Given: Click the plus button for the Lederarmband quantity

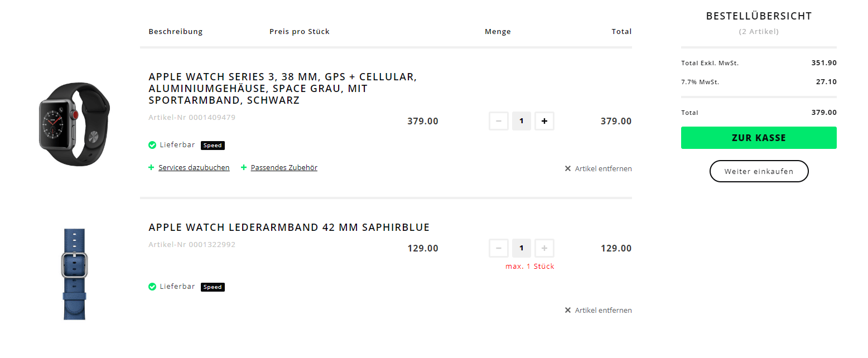Looking at the screenshot, I should [544, 248].
